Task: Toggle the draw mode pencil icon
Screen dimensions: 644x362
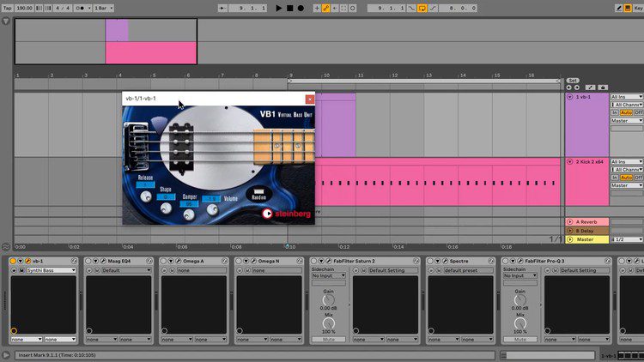Action: click(618, 8)
